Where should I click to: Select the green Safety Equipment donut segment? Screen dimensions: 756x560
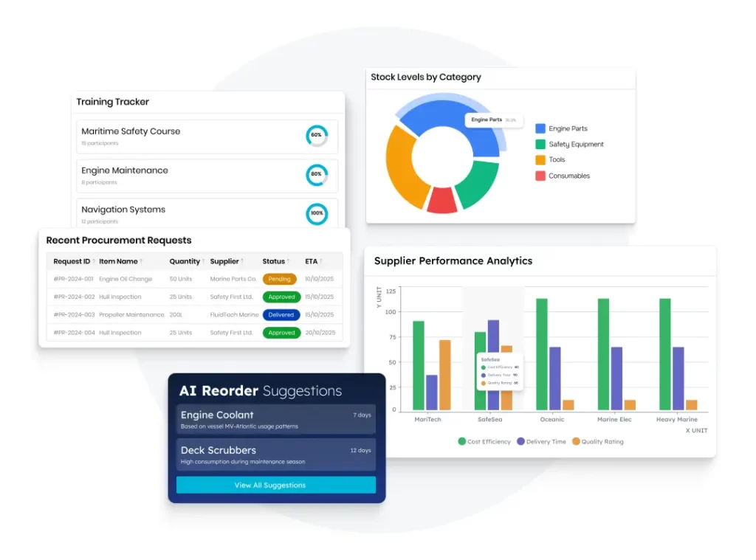pos(478,184)
